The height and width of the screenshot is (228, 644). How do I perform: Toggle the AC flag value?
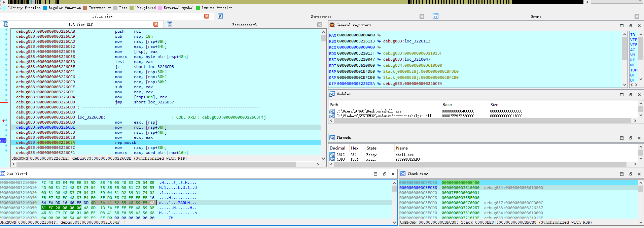[633, 50]
